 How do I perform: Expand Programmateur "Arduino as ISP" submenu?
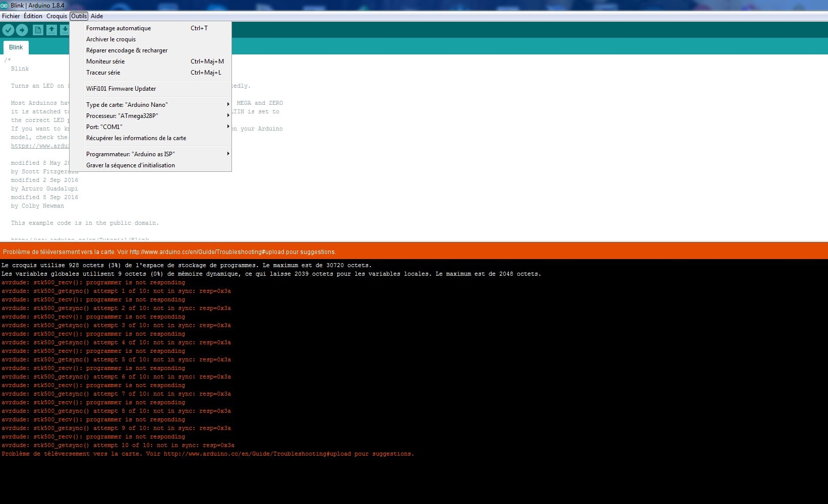tap(150, 154)
